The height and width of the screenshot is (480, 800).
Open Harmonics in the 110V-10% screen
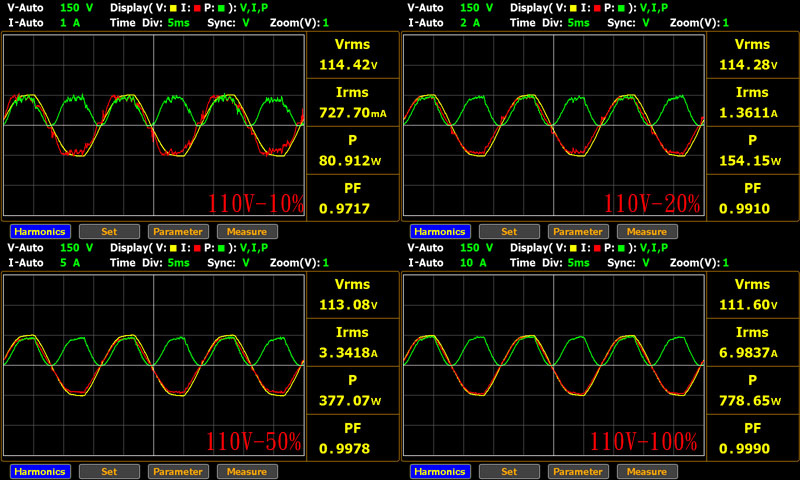[40, 232]
